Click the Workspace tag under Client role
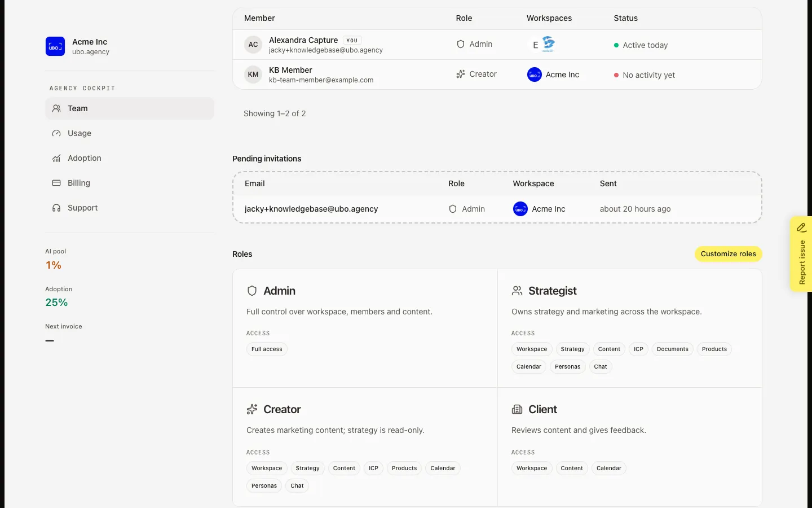This screenshot has width=812, height=508. [532, 468]
